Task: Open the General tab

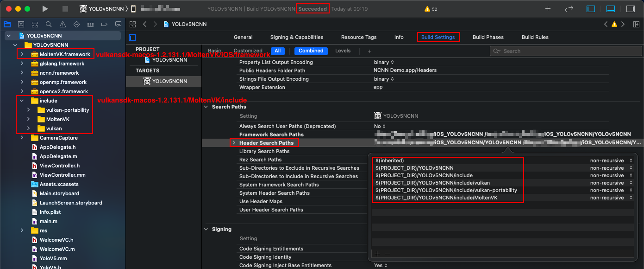Action: coord(243,37)
